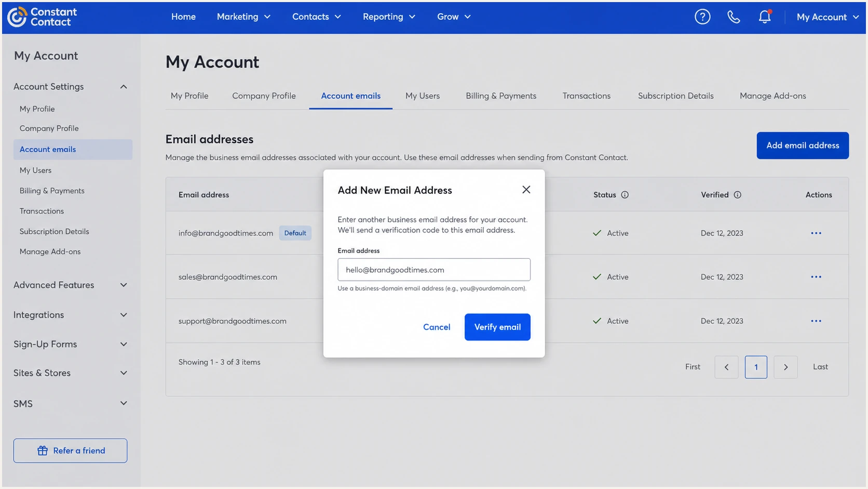Focus the Email address input field
This screenshot has width=868, height=489.
[x=434, y=270]
